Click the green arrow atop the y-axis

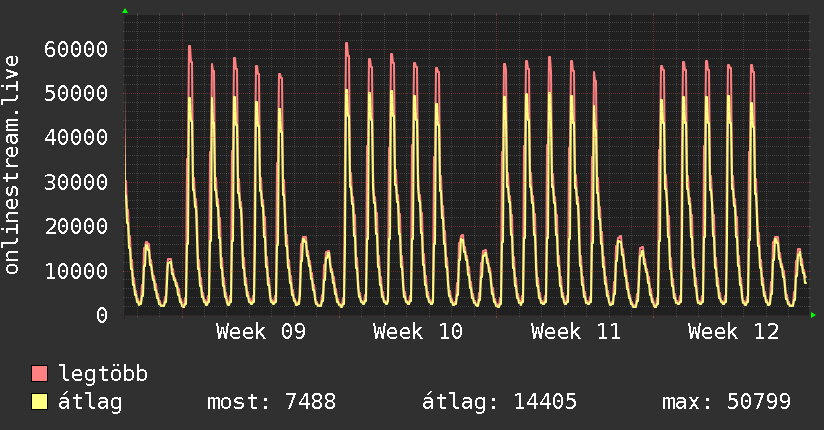125,11
